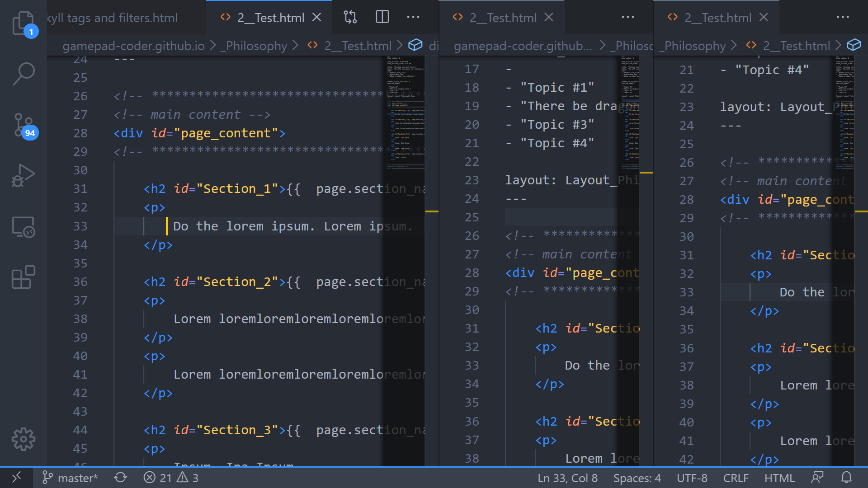Click the symbol cube icon in breadcrumbs
This screenshot has width=868, height=488.
[x=415, y=45]
